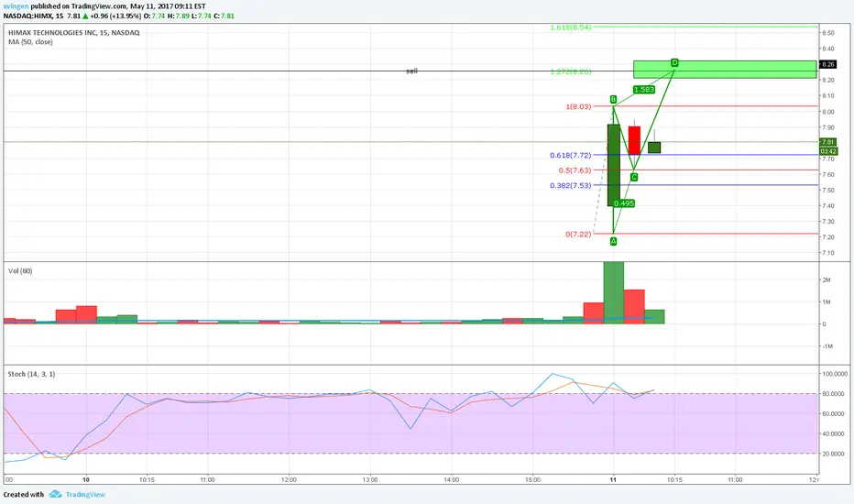
Task: Select the point C pattern label
Action: click(x=634, y=177)
